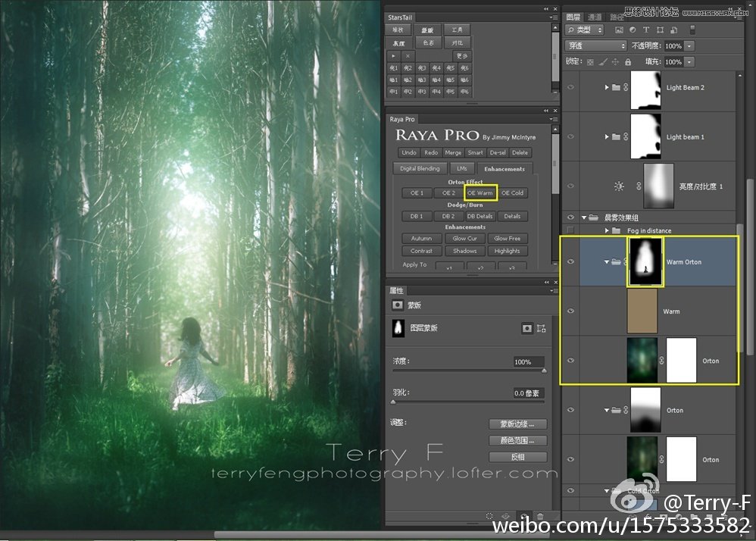Click the 羽化 value field 0.0 像素

(x=529, y=393)
